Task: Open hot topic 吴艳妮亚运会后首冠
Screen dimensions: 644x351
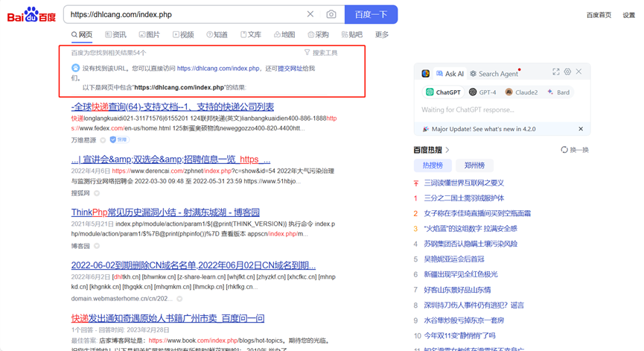Action: coord(454,259)
